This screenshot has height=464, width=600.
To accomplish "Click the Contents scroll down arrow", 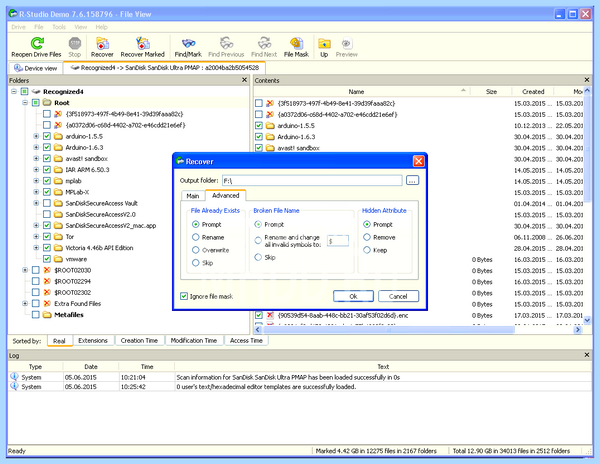I will (x=588, y=320).
